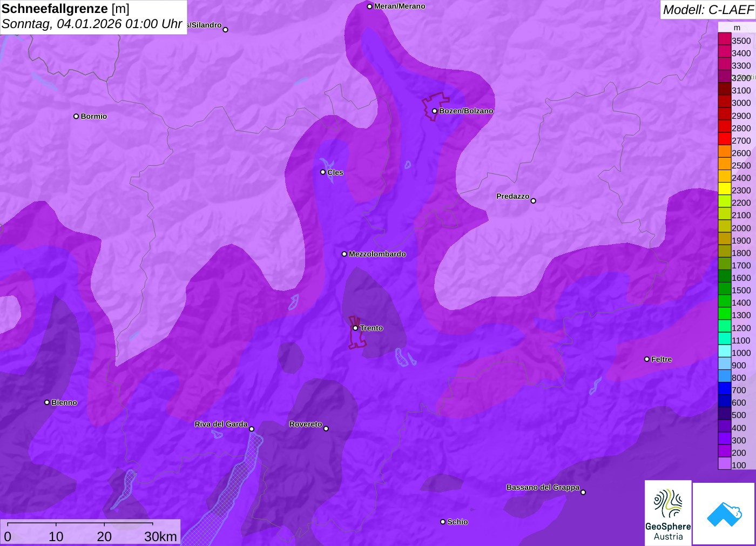This screenshot has width=756, height=546.
Task: Click the Predazzo city marker dot
Action: point(533,201)
